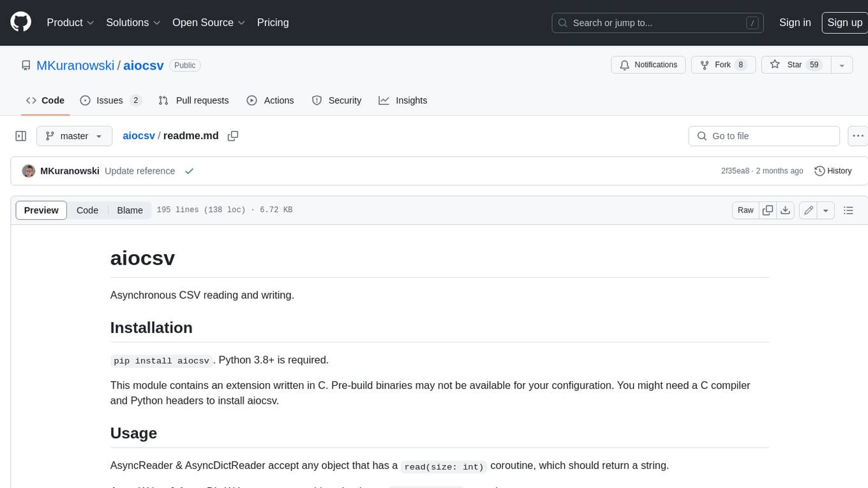Screen dimensions: 868x488
Task: Click the Notifications bell button
Action: (648, 65)
